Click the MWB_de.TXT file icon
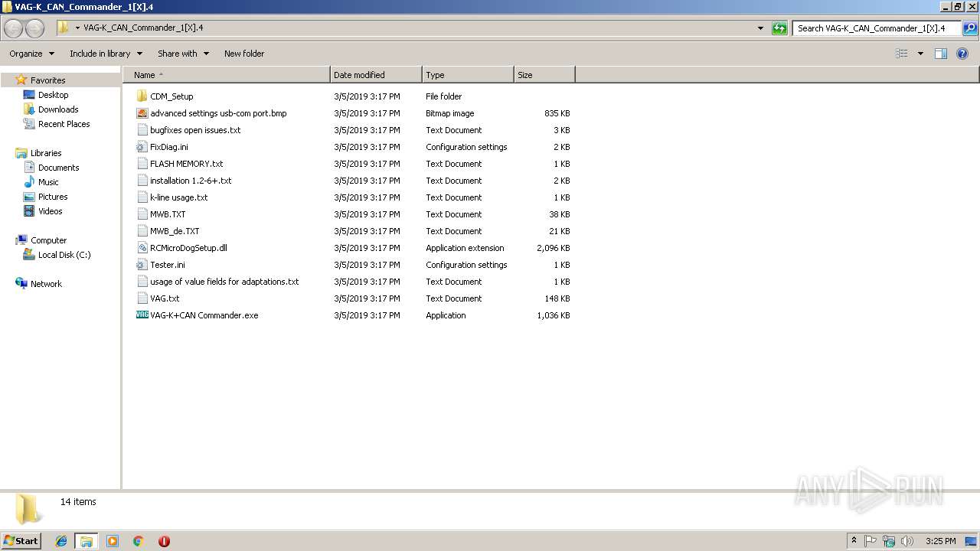 click(x=142, y=231)
